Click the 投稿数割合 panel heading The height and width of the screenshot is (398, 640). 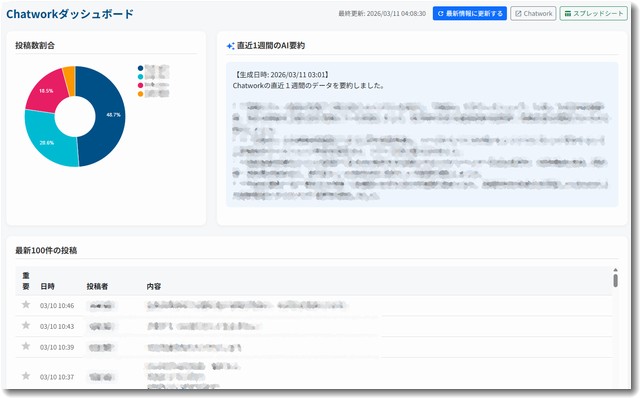35,45
